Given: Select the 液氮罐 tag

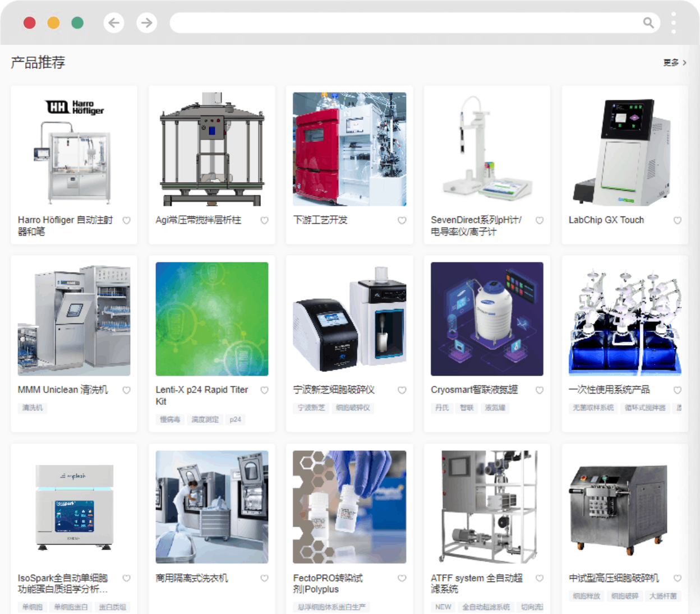Looking at the screenshot, I should pyautogui.click(x=495, y=408).
